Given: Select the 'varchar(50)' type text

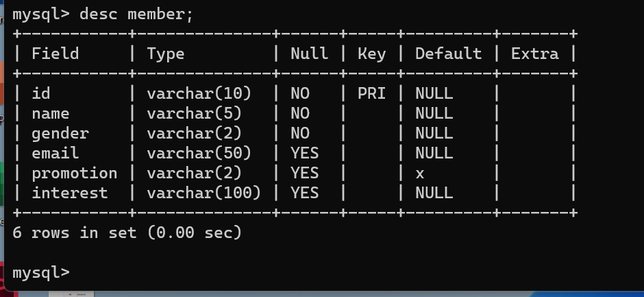Looking at the screenshot, I should 199,153.
